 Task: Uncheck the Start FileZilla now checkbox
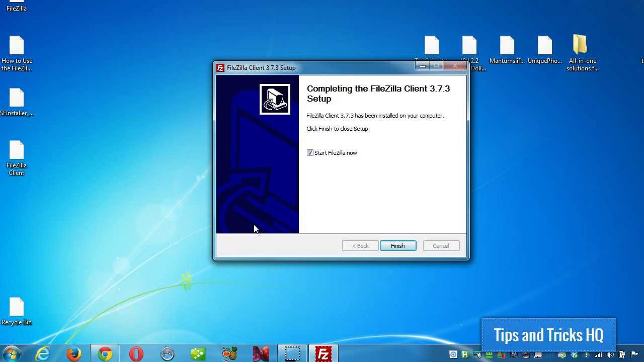[310, 153]
